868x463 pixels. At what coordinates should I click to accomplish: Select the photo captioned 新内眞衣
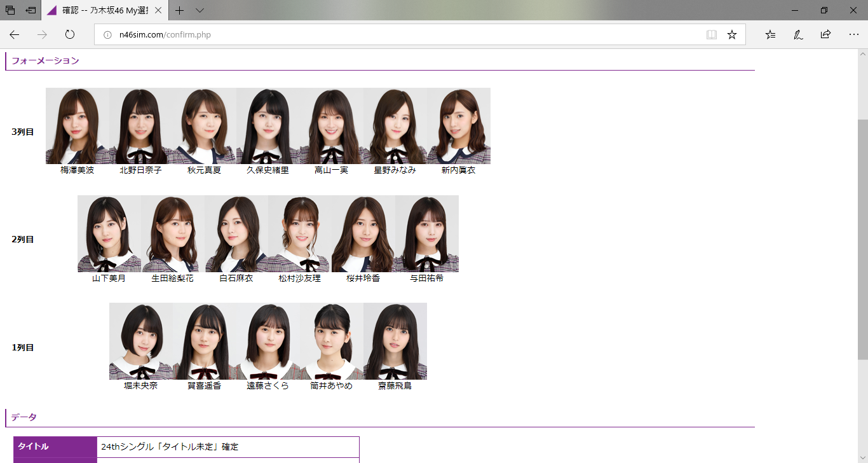pyautogui.click(x=459, y=126)
